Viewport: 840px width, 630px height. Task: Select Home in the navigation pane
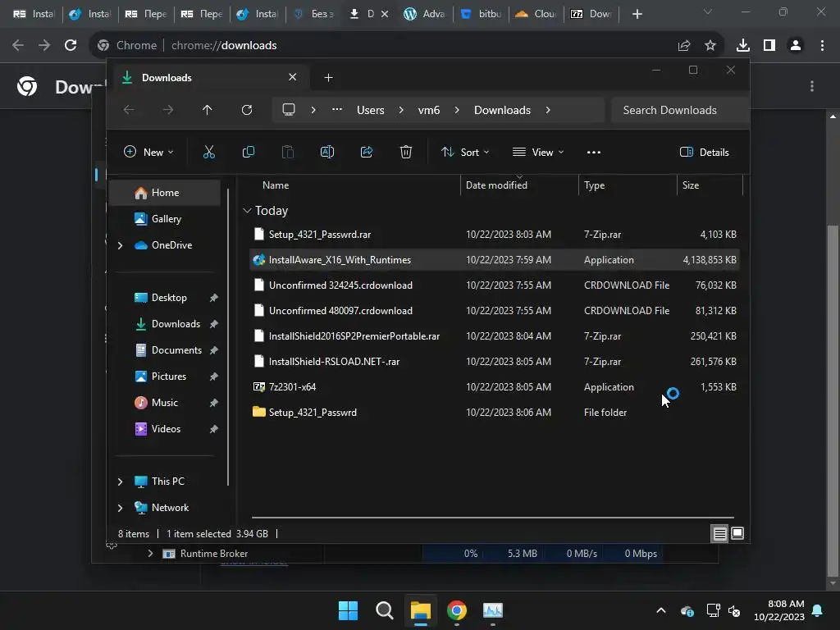165,193
